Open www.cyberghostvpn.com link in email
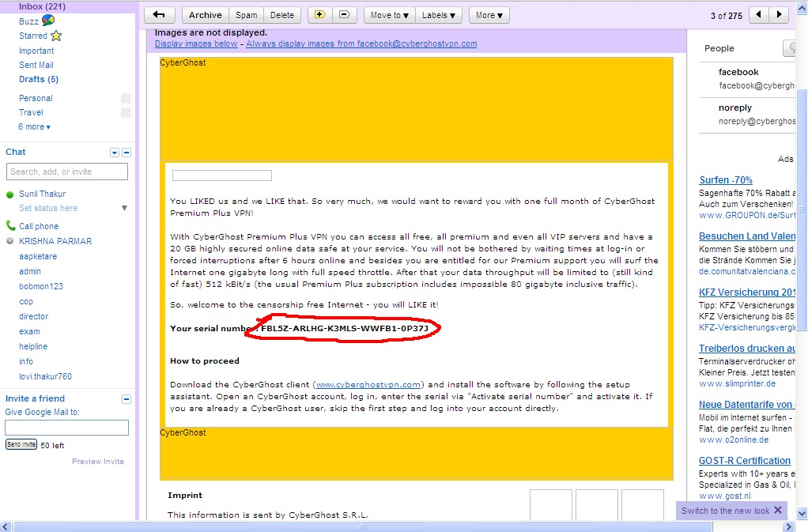Screen dimensions: 808x532 pyautogui.click(x=368, y=385)
